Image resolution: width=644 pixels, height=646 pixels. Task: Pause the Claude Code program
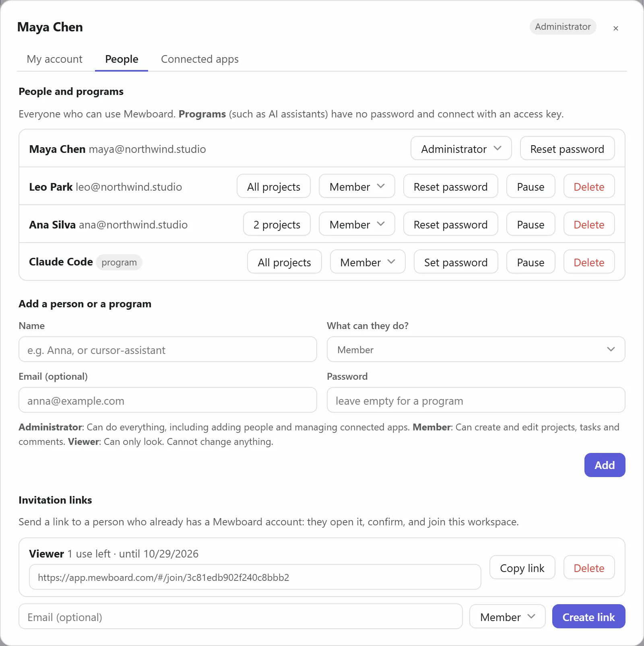click(530, 262)
